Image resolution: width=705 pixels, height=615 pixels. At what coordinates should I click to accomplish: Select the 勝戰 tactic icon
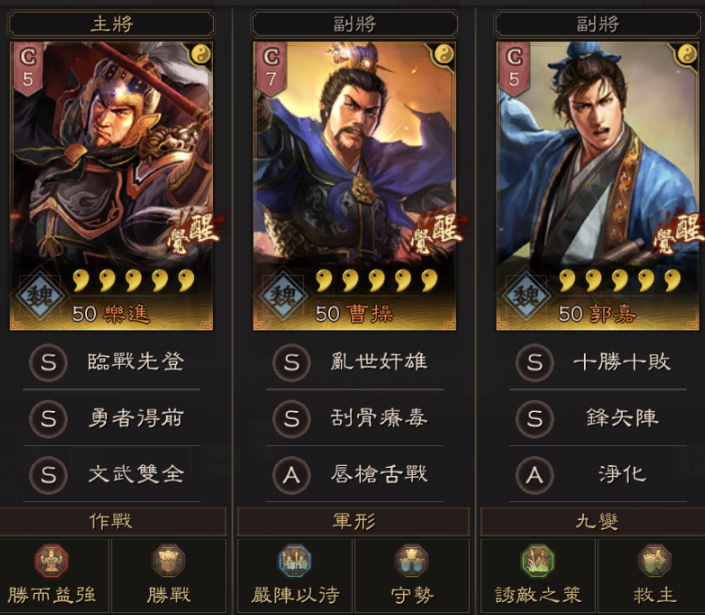tap(169, 561)
